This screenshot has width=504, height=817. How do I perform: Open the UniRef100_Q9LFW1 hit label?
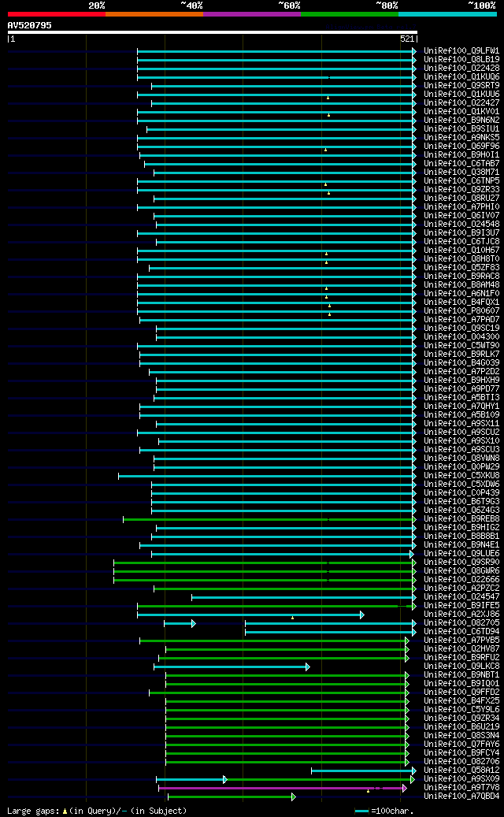461,51
